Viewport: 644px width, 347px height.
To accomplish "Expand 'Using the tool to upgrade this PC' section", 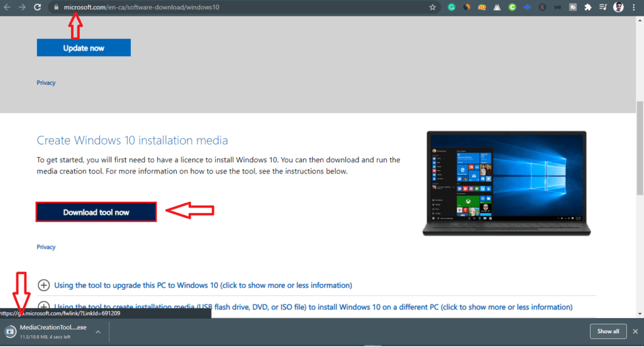I will coord(43,285).
